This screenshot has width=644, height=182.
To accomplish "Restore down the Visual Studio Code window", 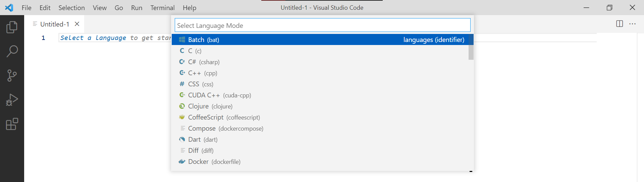I will [x=609, y=8].
